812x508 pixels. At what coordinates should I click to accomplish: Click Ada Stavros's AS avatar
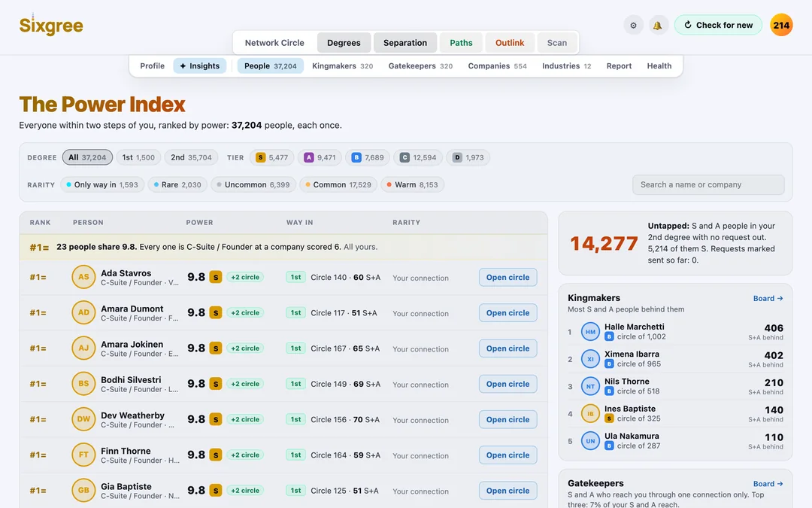coord(83,277)
